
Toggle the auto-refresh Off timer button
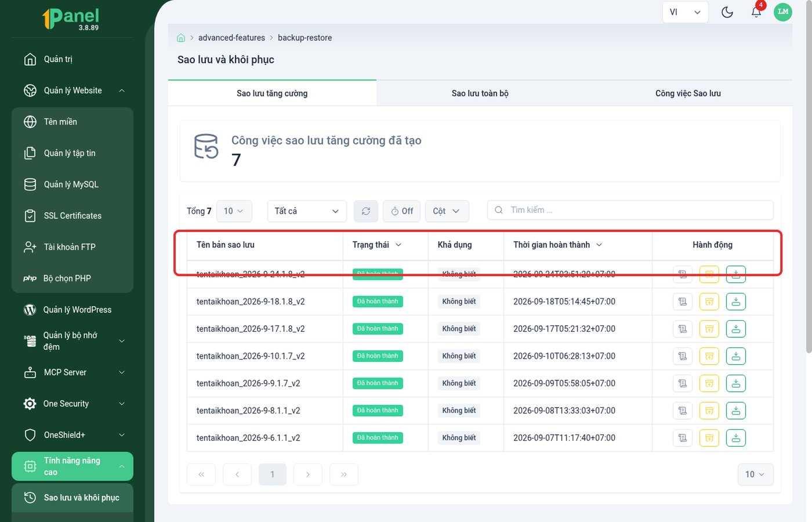[x=402, y=211]
